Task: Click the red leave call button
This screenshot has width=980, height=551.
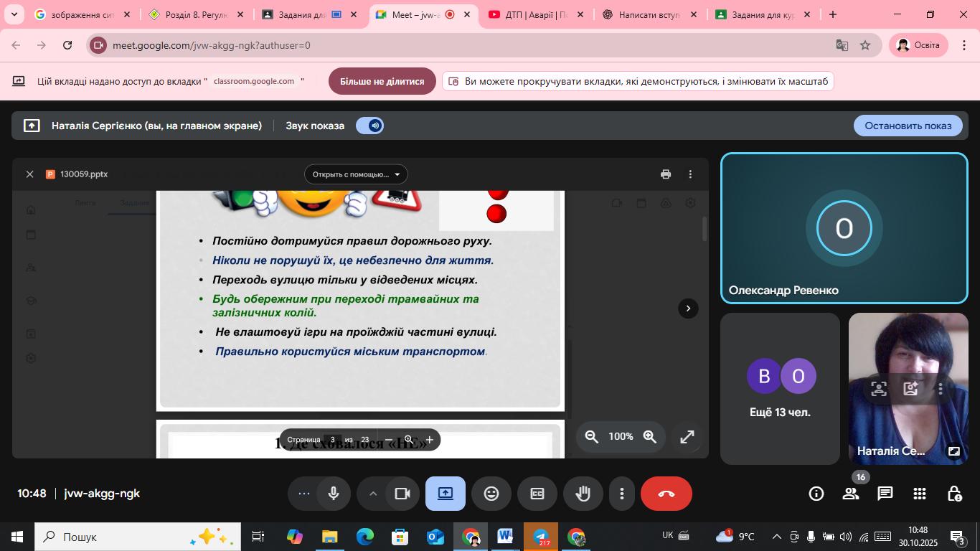Action: pos(666,494)
